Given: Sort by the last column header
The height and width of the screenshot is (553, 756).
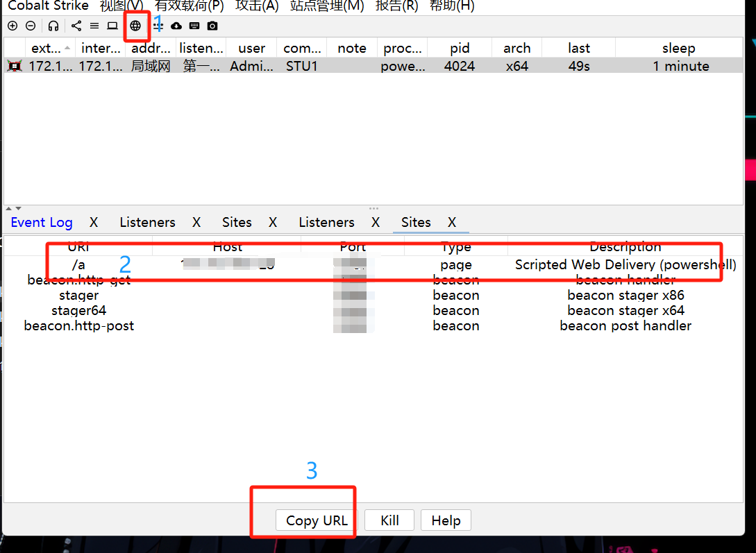Looking at the screenshot, I should [x=578, y=48].
